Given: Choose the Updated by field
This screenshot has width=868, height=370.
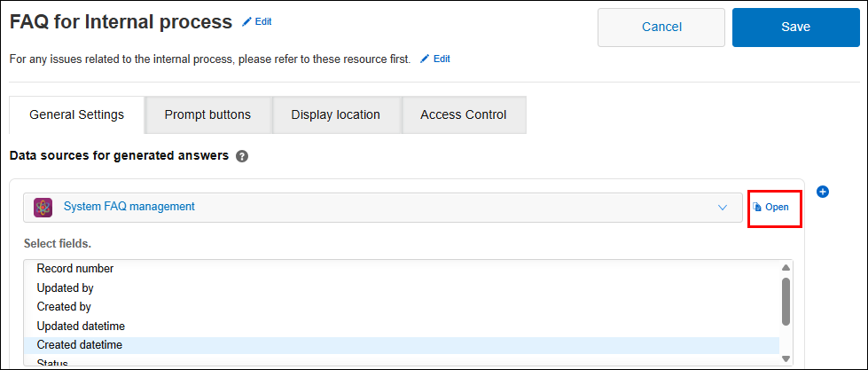Looking at the screenshot, I should click(65, 287).
